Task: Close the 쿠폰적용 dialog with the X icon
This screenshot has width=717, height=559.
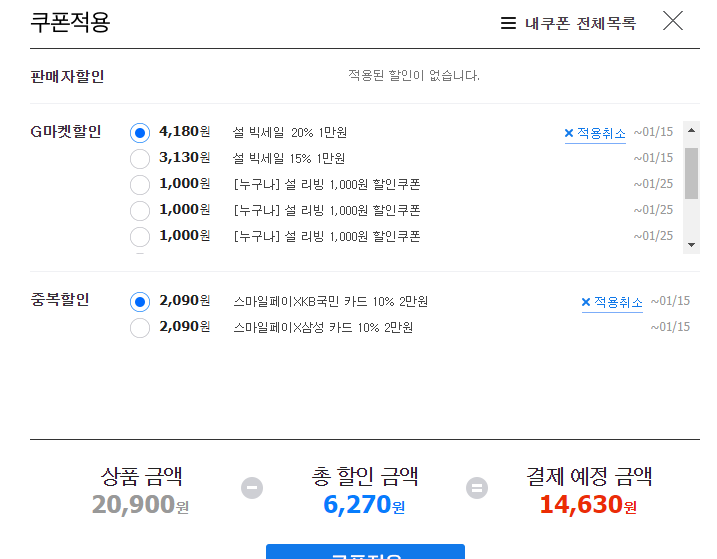Action: click(673, 21)
